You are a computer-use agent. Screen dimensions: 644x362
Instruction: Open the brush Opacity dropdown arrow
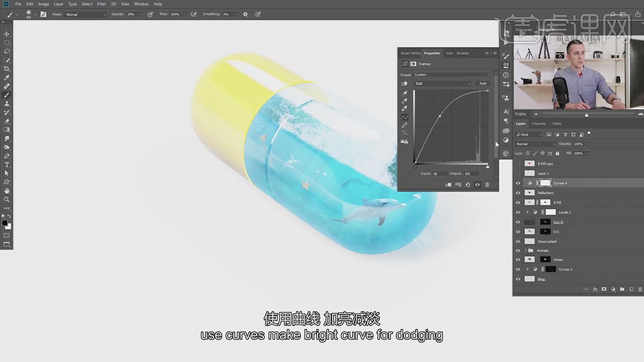tap(141, 14)
